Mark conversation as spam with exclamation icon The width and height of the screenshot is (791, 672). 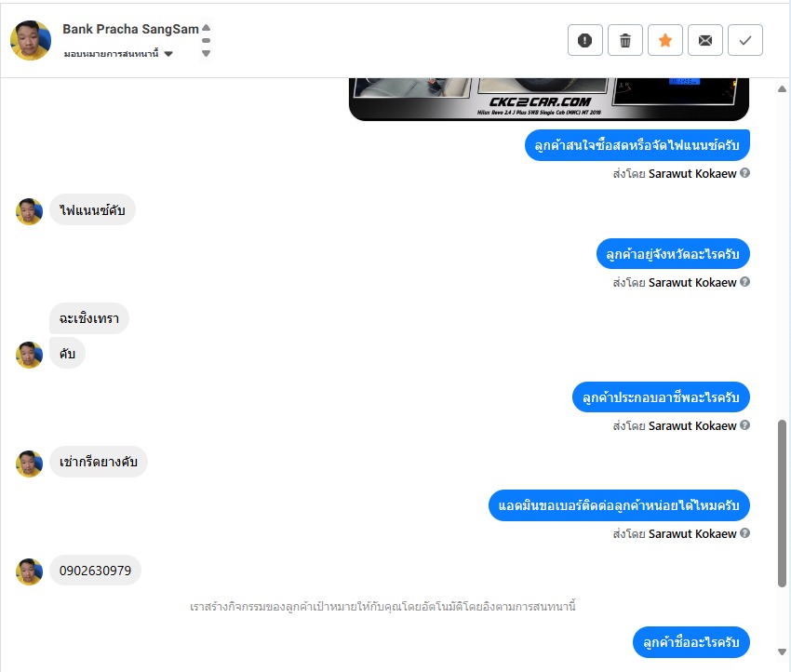[x=584, y=40]
